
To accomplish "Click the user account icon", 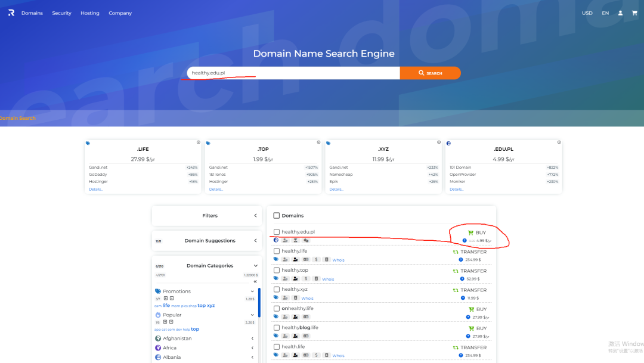I will tap(621, 13).
